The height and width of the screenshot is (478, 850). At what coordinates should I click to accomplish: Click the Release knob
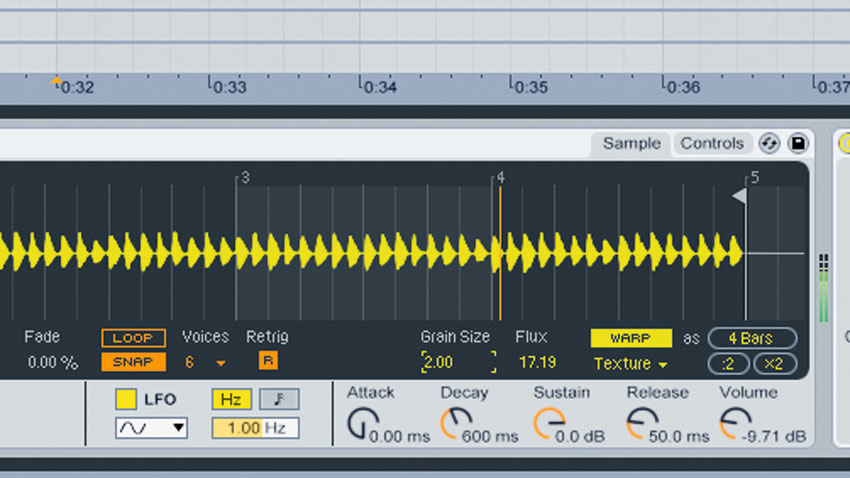pos(642,423)
